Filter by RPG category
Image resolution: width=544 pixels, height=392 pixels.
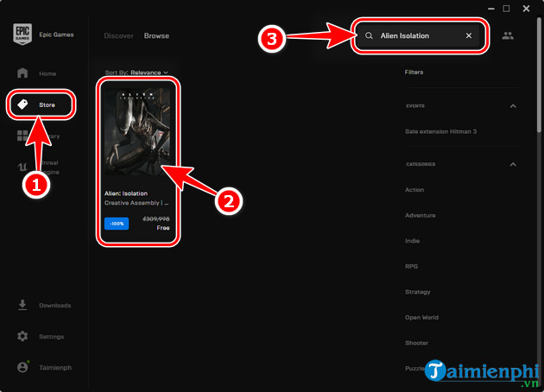pos(412,267)
